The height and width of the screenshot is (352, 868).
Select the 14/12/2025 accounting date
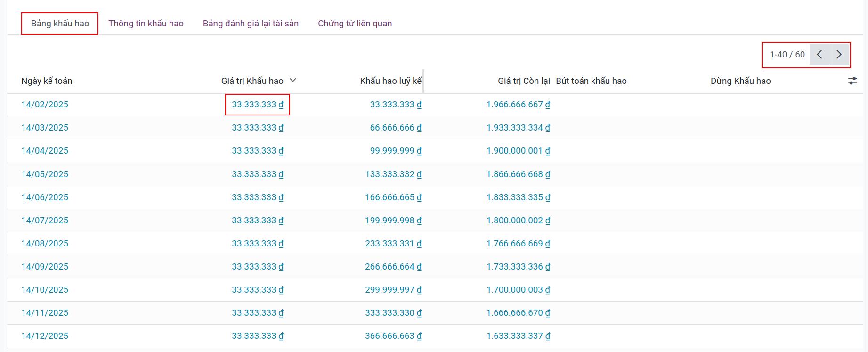45,336
